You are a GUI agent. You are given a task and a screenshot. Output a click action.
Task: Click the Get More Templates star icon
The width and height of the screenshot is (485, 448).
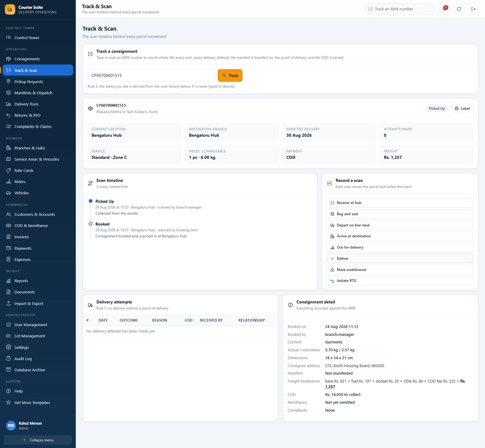pos(8,403)
